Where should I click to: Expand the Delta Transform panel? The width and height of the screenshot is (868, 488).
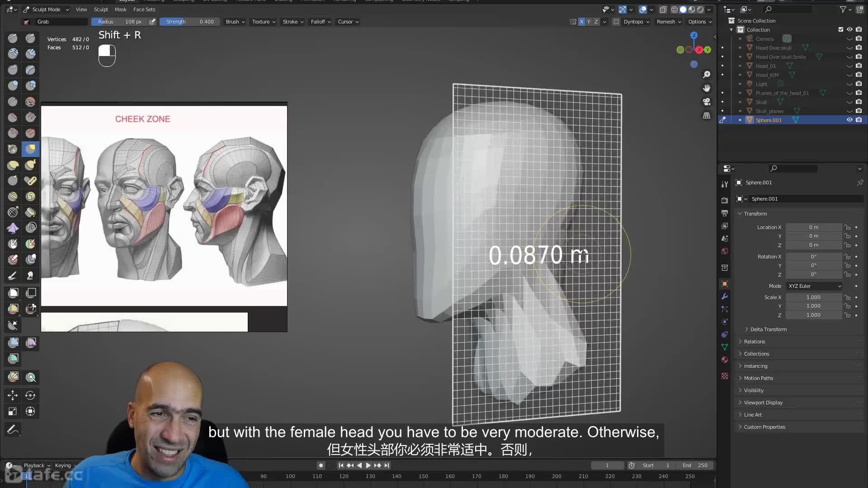(x=769, y=329)
